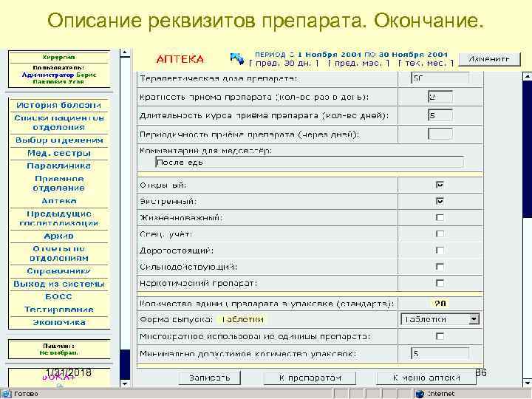Select the пред. 30 дн. period link
Image resolution: width=532 pixels, height=399 pixels.
[x=284, y=64]
